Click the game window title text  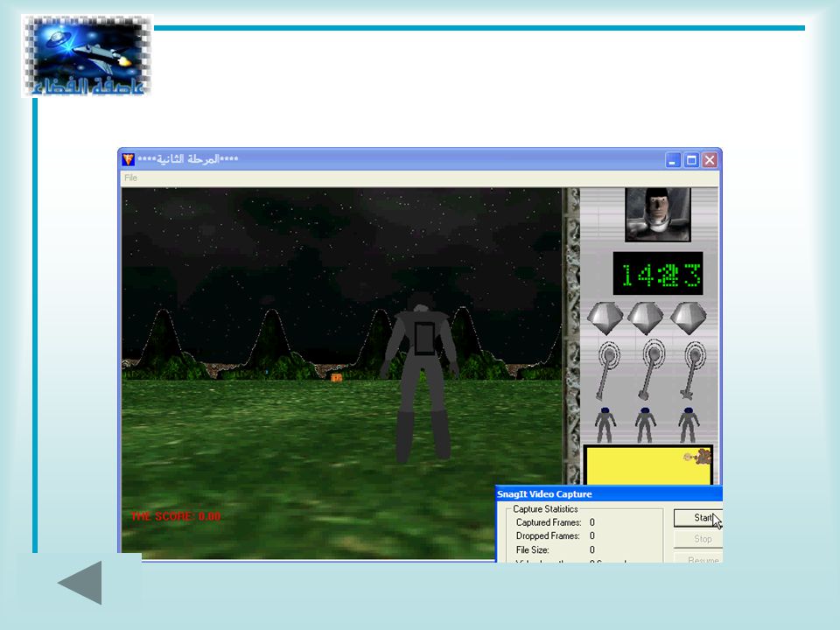(x=187, y=159)
